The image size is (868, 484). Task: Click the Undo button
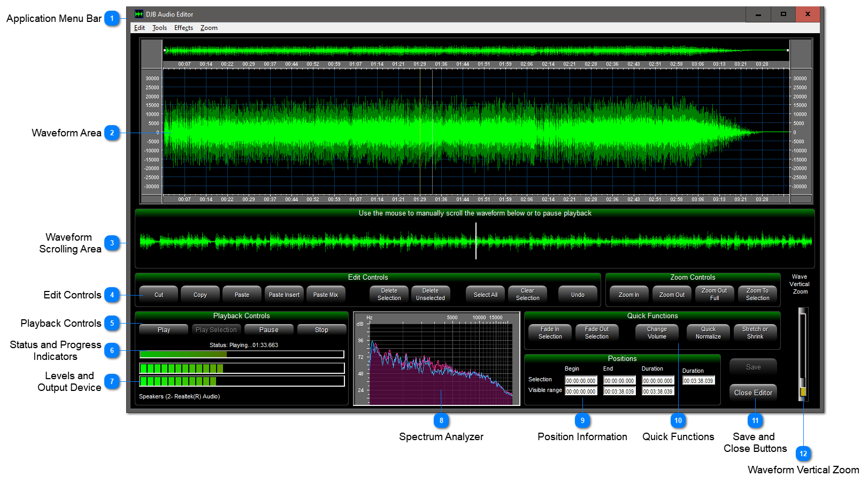[578, 295]
